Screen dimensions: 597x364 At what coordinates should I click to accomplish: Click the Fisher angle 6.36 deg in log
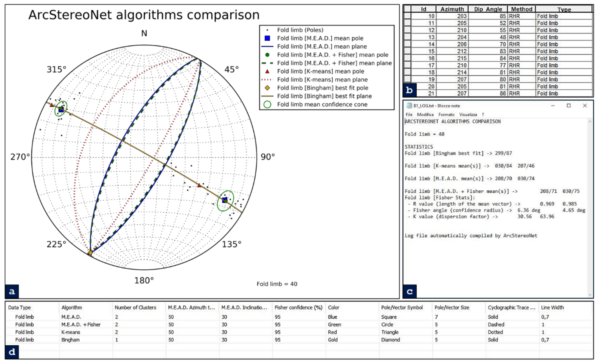[x=529, y=210]
